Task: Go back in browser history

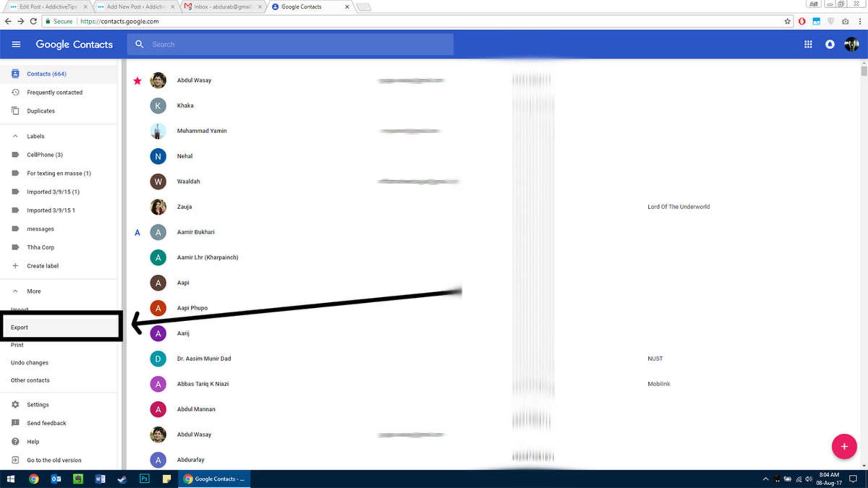Action: click(x=8, y=21)
